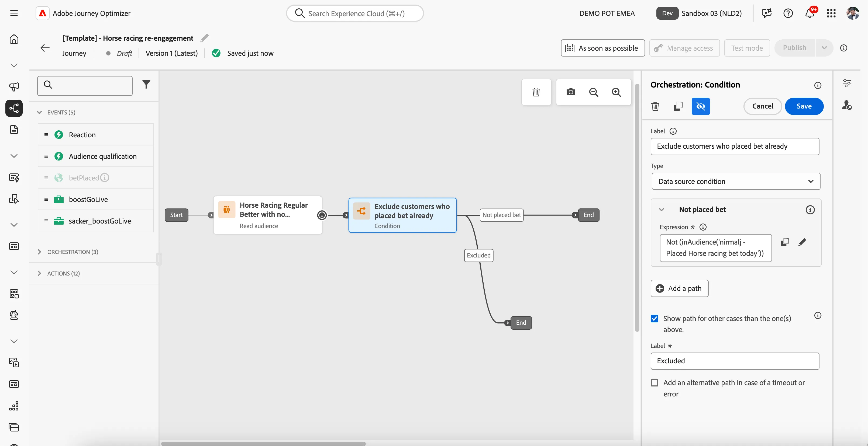Click the canvas horizontal scrollbar
The height and width of the screenshot is (446, 868).
[x=263, y=443]
